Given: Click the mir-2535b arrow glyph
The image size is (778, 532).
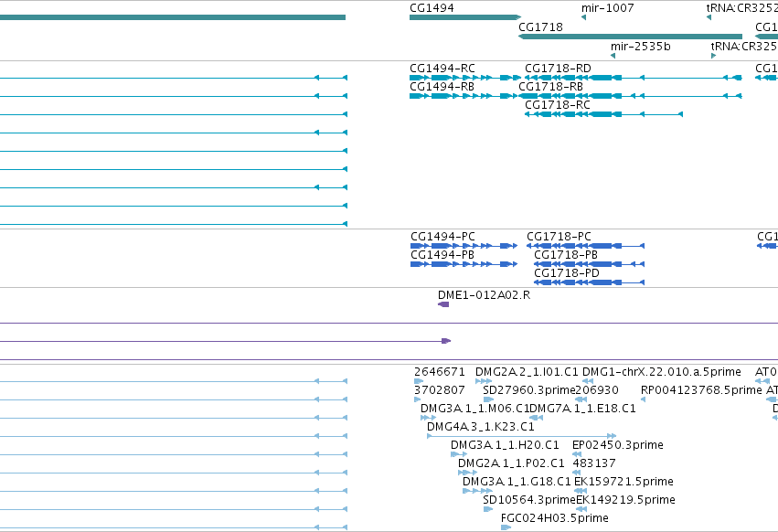Looking at the screenshot, I should 613,56.
